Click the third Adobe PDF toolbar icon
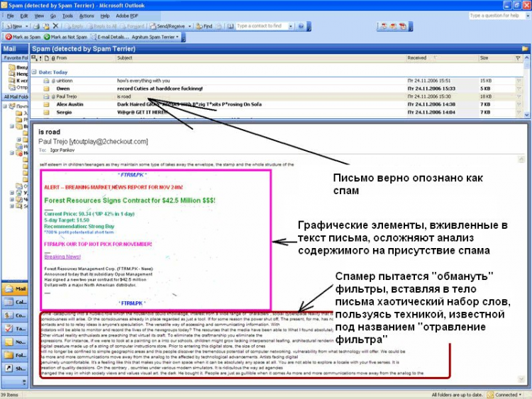This screenshot has width=532, height=399. pyautogui.click(x=403, y=26)
